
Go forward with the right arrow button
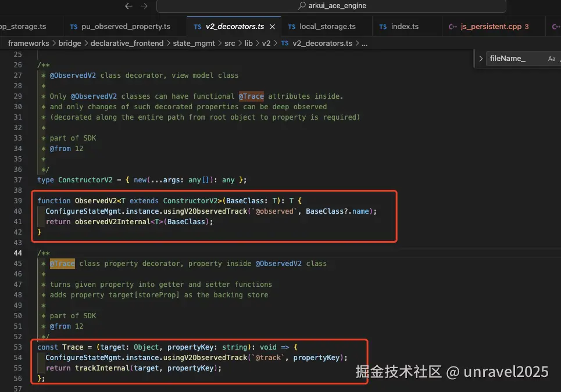tap(144, 6)
